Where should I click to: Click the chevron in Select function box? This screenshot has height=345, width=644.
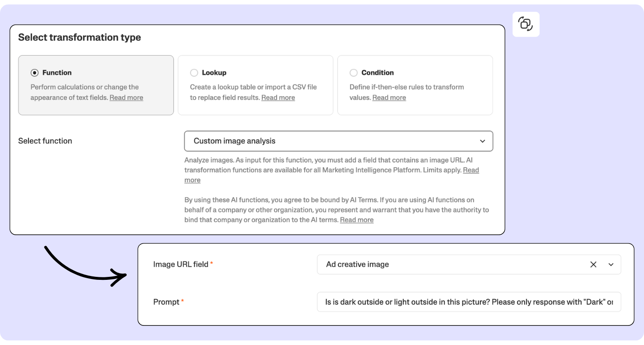[x=482, y=141]
